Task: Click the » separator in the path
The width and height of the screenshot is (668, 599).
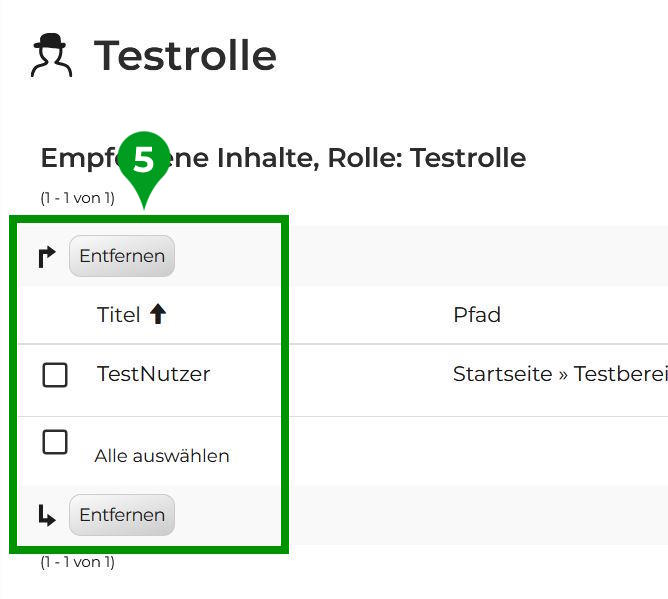Action: point(563,374)
